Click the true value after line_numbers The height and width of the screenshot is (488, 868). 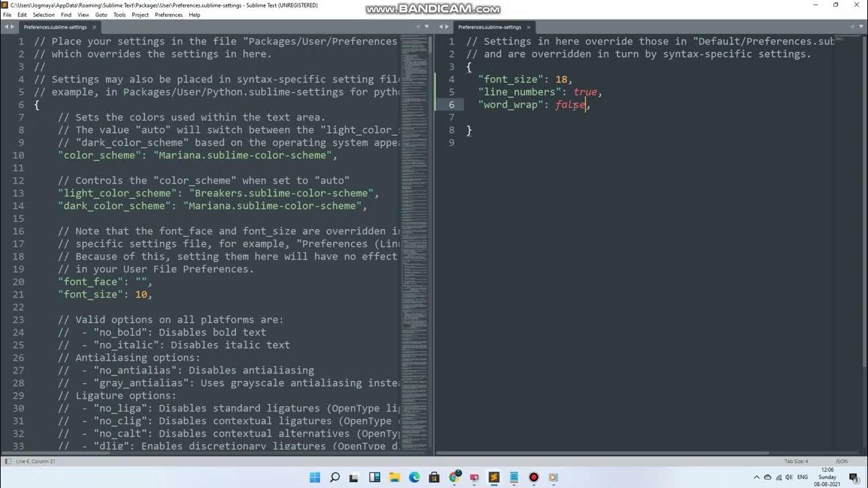[x=585, y=92]
